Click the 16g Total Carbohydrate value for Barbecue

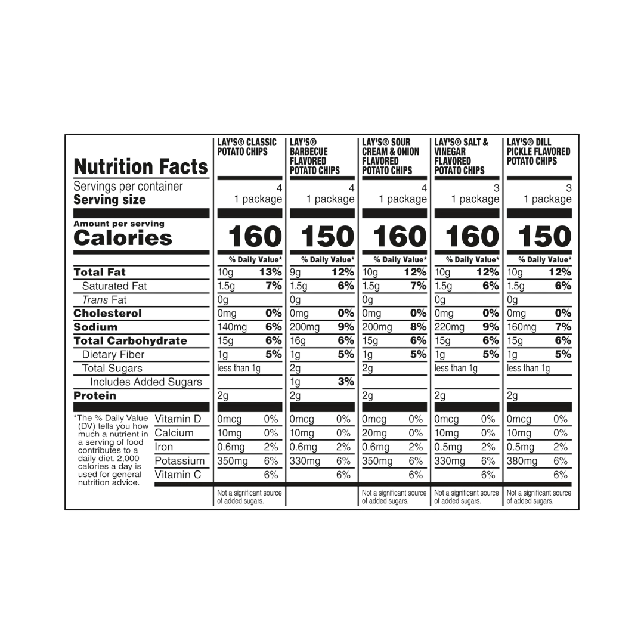click(298, 341)
